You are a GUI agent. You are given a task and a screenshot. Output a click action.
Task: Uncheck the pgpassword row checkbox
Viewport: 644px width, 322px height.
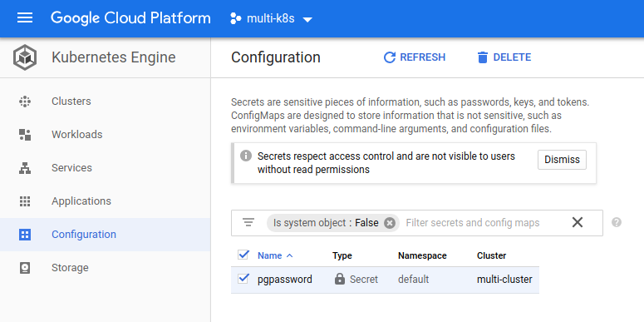(243, 280)
